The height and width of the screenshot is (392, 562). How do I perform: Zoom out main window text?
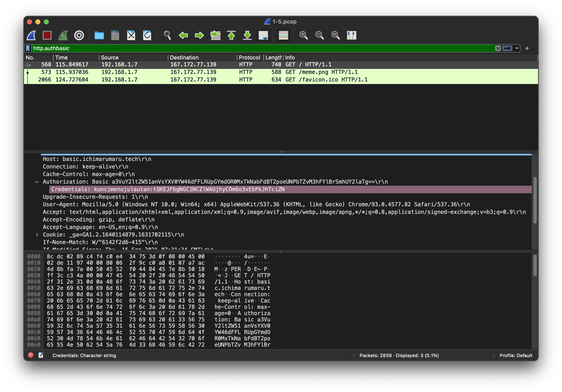click(320, 35)
